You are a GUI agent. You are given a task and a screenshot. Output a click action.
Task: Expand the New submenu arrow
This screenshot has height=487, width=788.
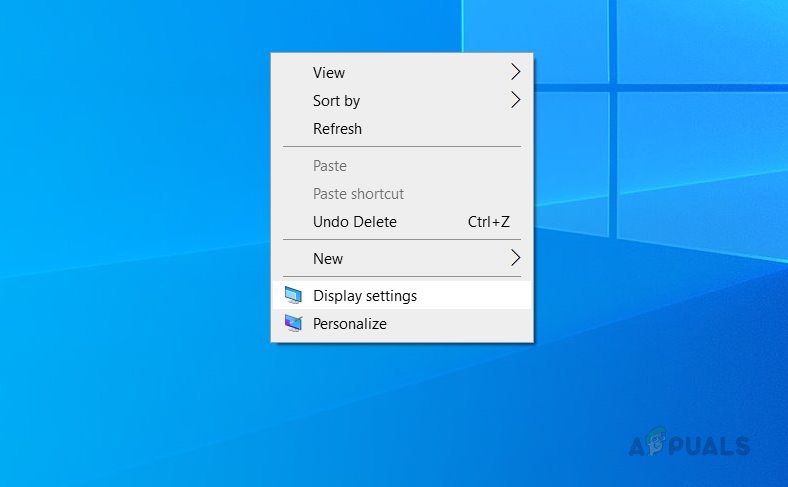515,258
